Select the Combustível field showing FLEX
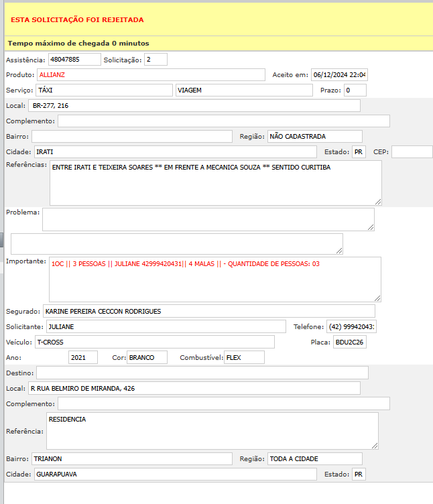 (x=244, y=357)
